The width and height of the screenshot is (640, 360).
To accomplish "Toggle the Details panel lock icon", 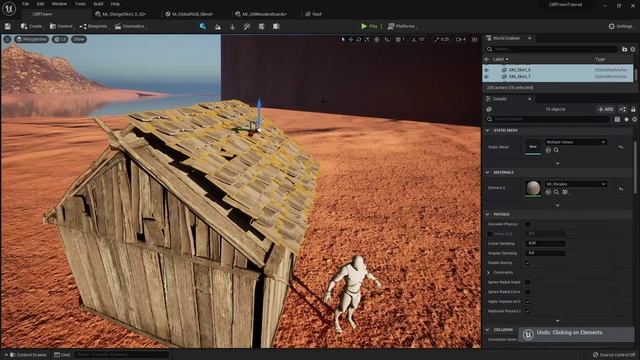I will click(x=633, y=109).
